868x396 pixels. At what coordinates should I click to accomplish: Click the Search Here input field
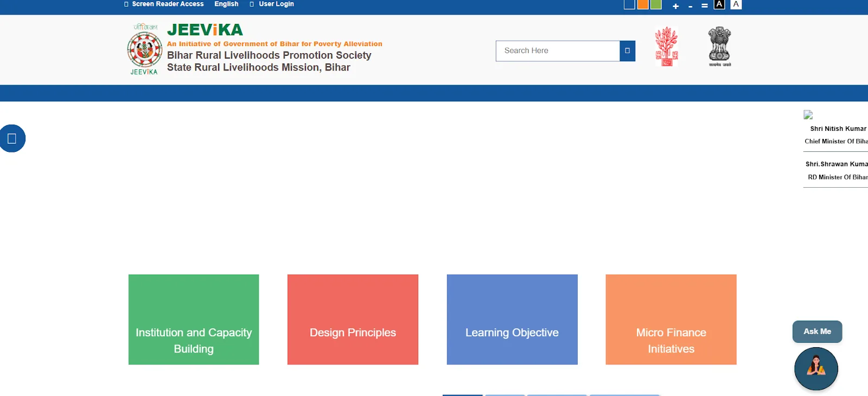click(x=558, y=51)
